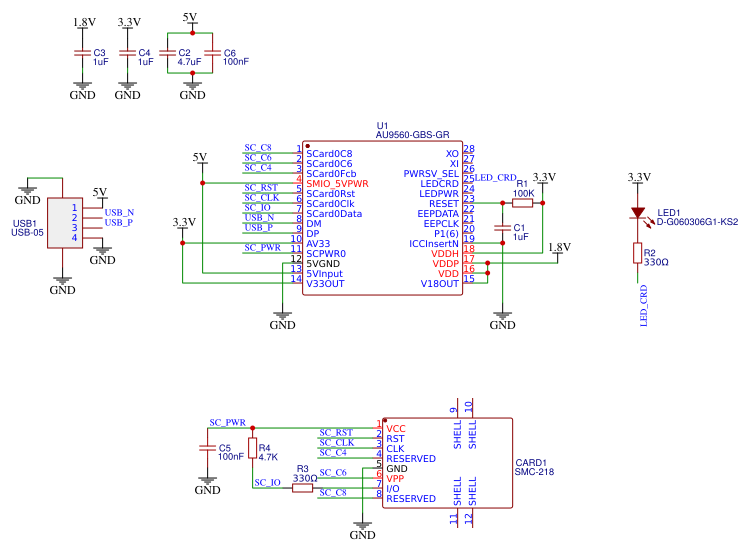Image resolution: width=749 pixels, height=552 pixels.
Task: Select capacitor C3 symbol under 1.8V
Action: [x=83, y=53]
